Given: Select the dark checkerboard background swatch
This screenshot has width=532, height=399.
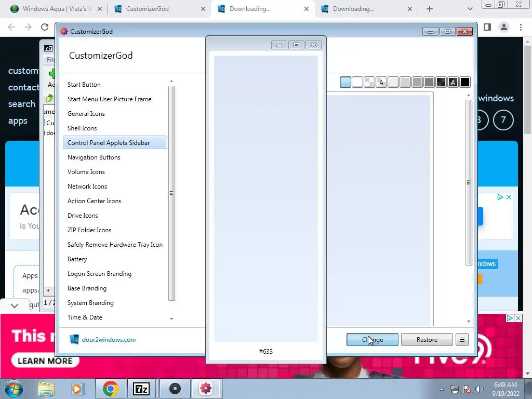Looking at the screenshot, I should (441, 82).
